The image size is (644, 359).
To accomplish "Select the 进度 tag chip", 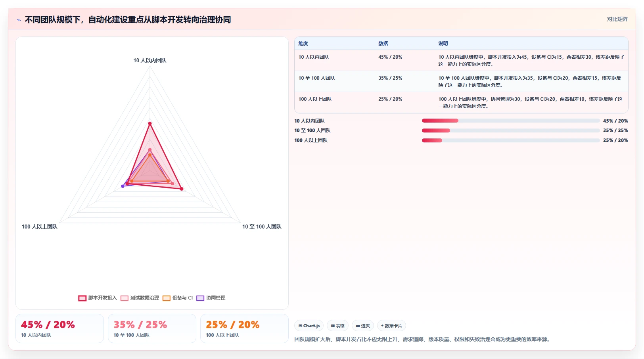I will [363, 326].
